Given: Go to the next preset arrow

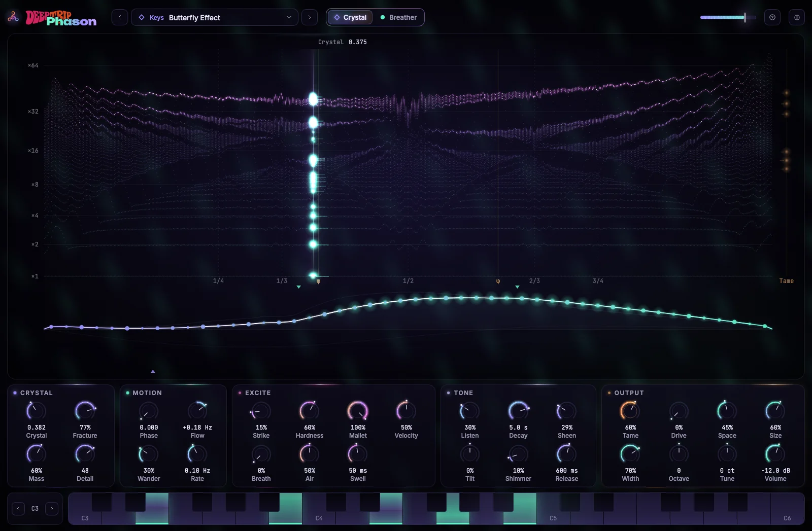Looking at the screenshot, I should coord(310,17).
